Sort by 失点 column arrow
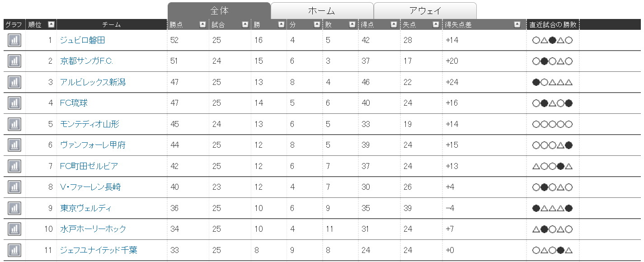Screen dimensions: 644x262 (x=436, y=25)
